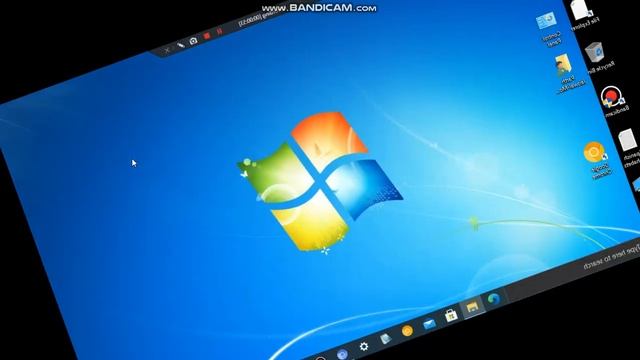This screenshot has height=360, width=640.
Task: Open the gray document icon in the taskbar
Action: click(385, 338)
